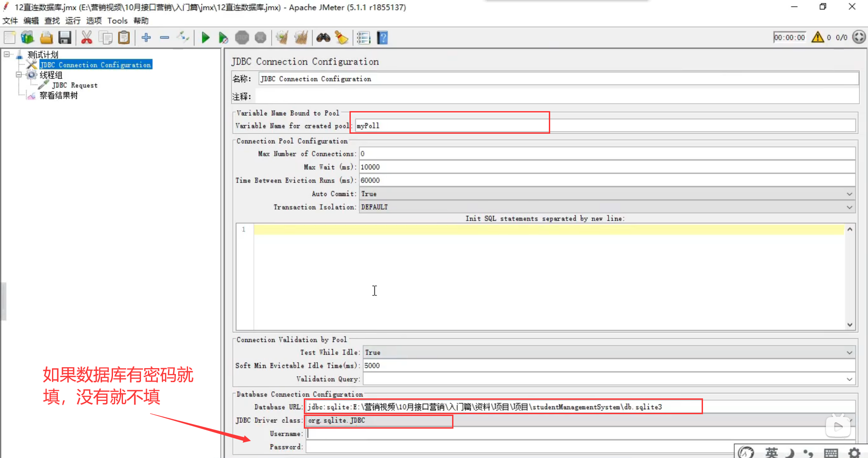Click the Username field

(x=580, y=434)
